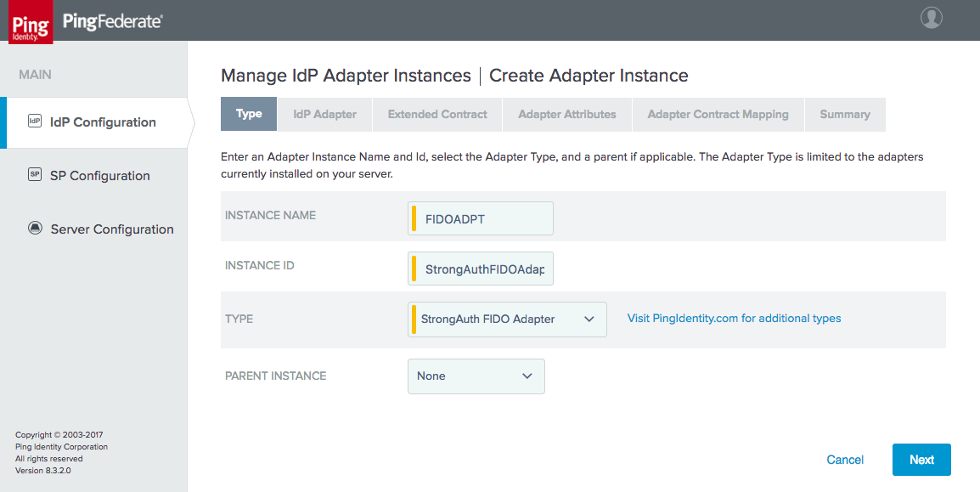The height and width of the screenshot is (492, 980).
Task: Click the IdP Configuration sidebar icon
Action: pyautogui.click(x=35, y=122)
